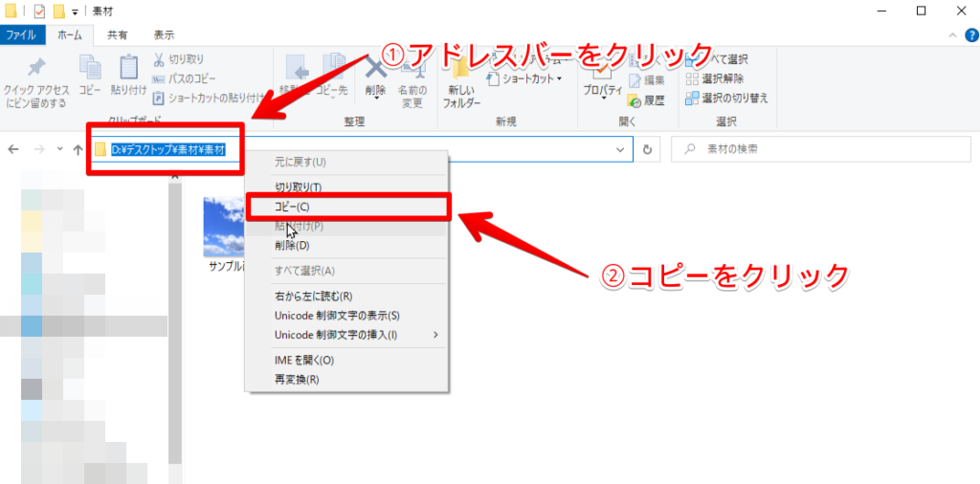Click Copy path (パスのコピー) in ribbon
Screen dimensions: 980x484
pyautogui.click(x=185, y=78)
